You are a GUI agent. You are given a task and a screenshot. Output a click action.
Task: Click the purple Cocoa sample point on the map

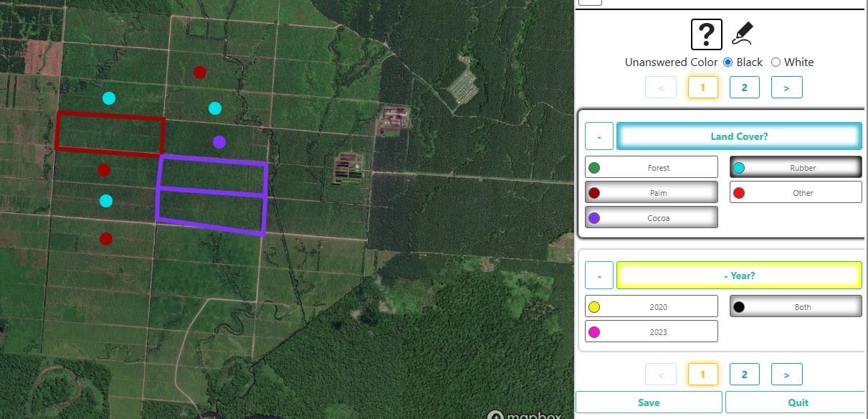(x=219, y=141)
